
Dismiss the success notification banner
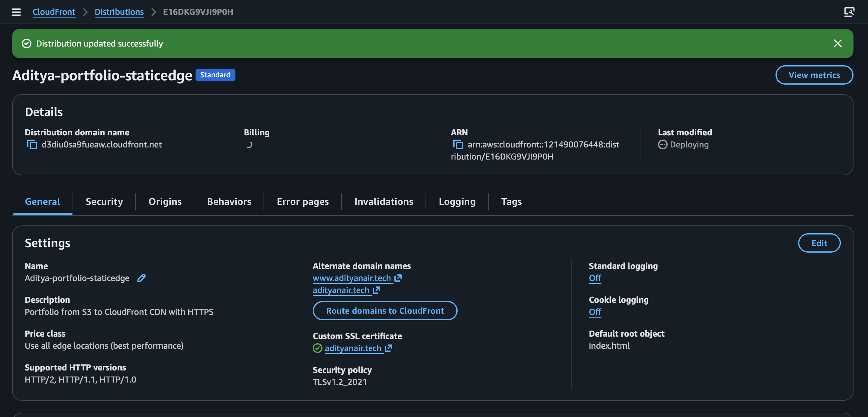tap(837, 44)
